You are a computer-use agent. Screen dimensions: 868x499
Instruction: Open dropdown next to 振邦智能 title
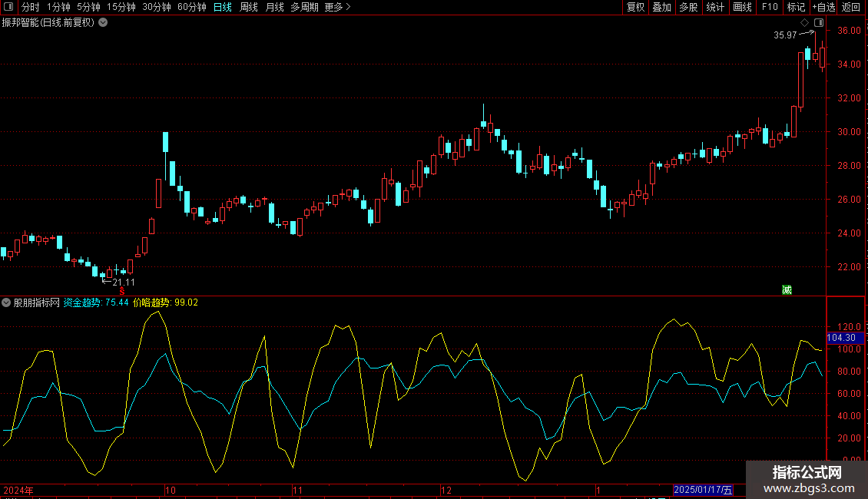coord(103,22)
